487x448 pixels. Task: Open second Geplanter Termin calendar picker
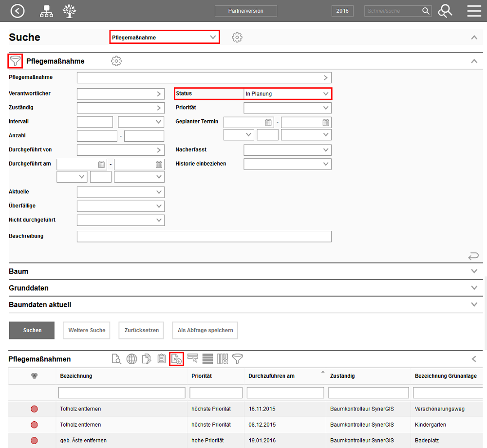coord(325,122)
